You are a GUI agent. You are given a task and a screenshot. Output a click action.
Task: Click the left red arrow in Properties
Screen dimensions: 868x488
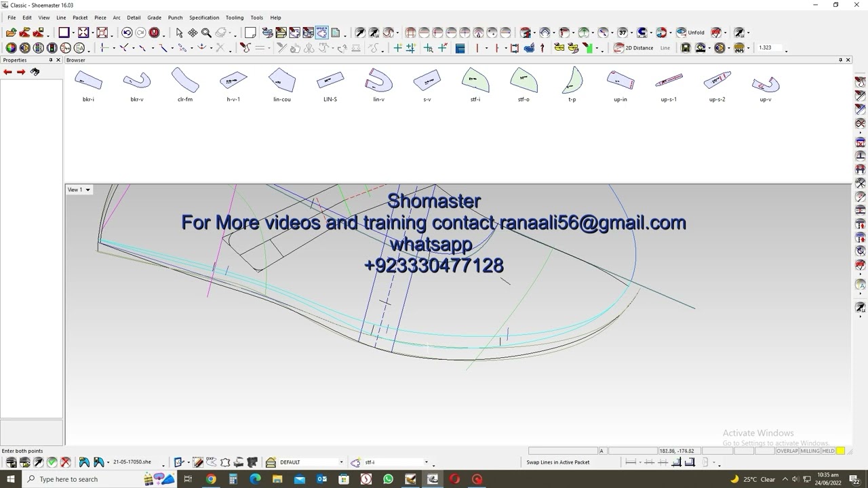(x=7, y=72)
